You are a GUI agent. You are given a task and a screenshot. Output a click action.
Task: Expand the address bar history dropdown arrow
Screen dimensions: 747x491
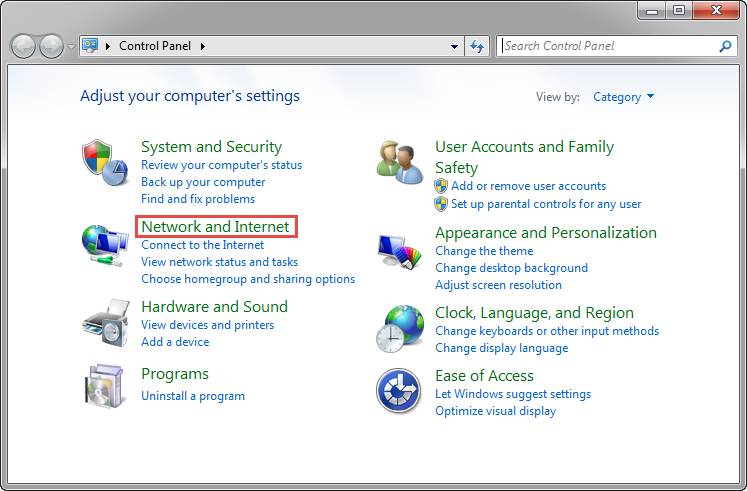click(455, 46)
